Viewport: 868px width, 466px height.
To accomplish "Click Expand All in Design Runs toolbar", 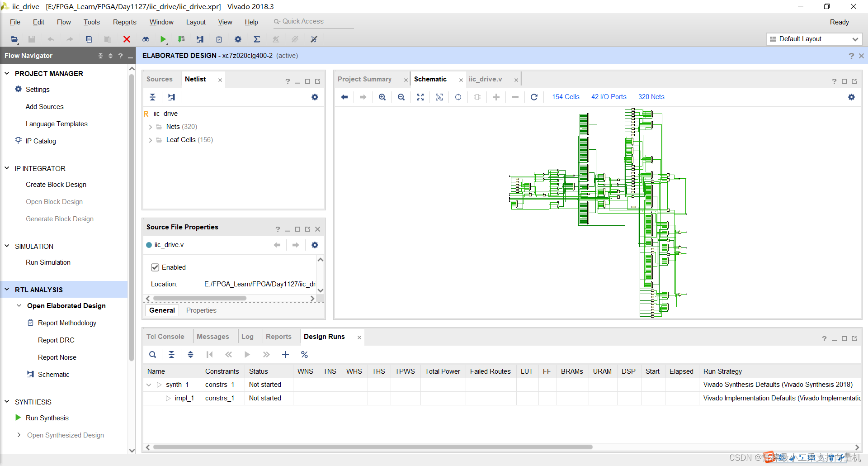I will coord(190,355).
